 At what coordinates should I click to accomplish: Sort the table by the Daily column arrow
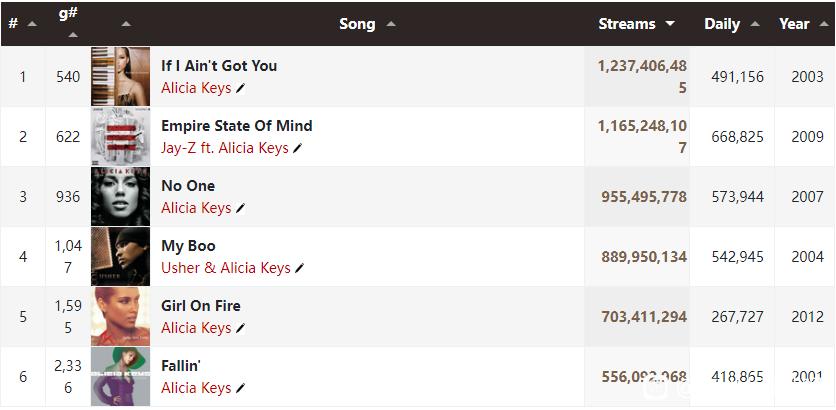point(755,24)
